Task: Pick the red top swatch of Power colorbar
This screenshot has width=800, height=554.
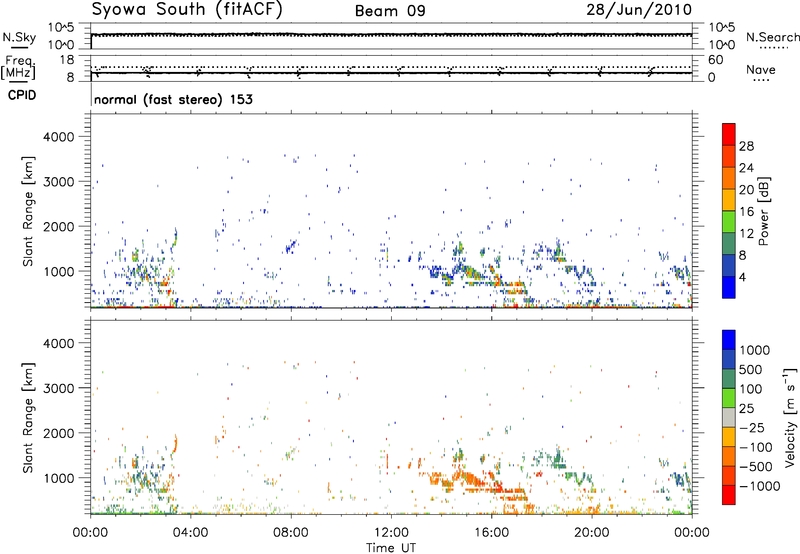Action: pos(729,134)
